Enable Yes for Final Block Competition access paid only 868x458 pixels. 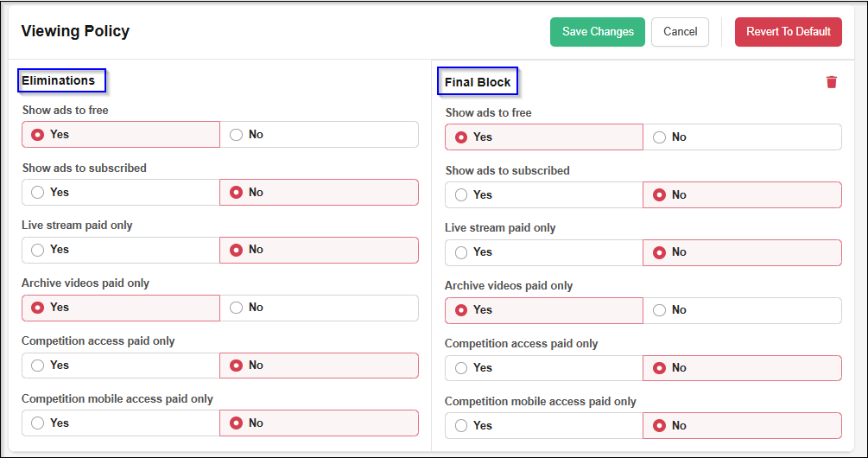pos(461,368)
